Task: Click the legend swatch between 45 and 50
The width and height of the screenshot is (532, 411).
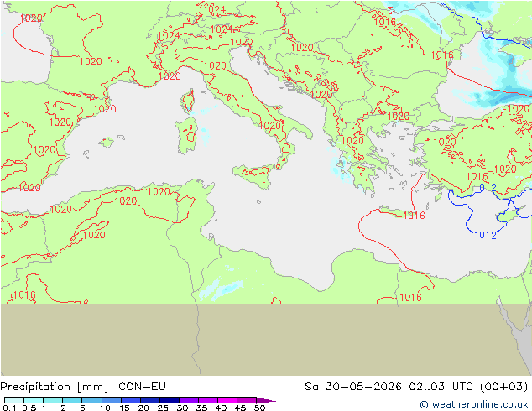Action: click(x=247, y=400)
